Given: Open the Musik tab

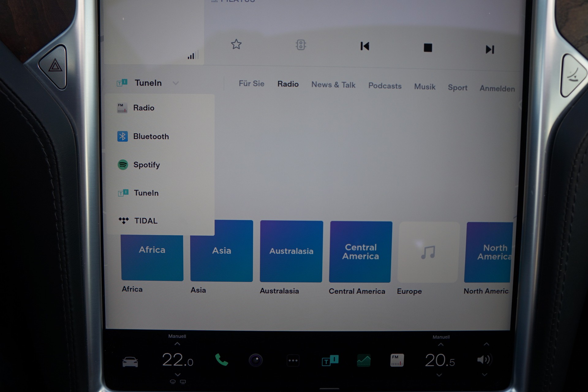Looking at the screenshot, I should [424, 87].
